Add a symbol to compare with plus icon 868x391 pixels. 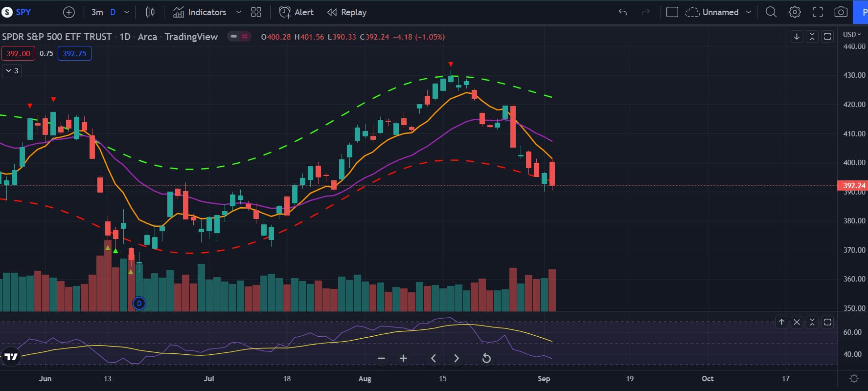(69, 12)
